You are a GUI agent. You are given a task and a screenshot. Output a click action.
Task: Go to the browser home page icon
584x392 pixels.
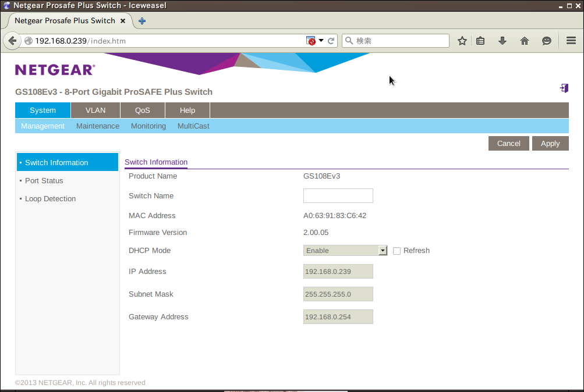525,41
